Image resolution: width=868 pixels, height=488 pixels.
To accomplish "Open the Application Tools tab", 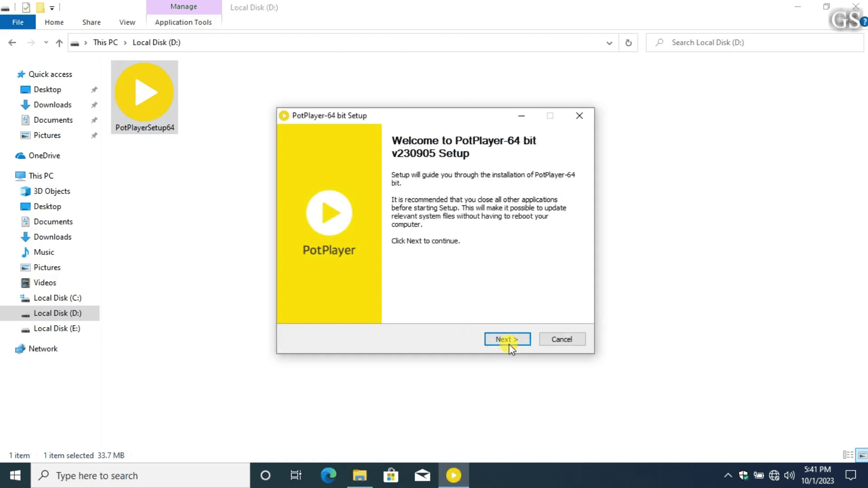I will point(183,22).
